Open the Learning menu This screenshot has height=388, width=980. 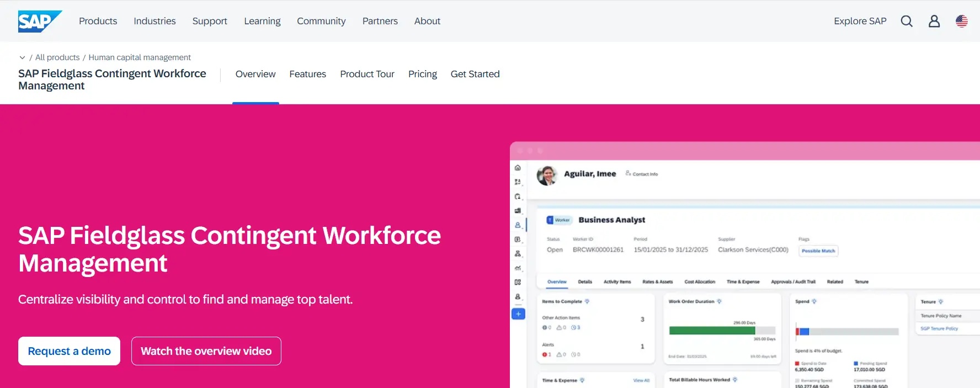pyautogui.click(x=262, y=21)
